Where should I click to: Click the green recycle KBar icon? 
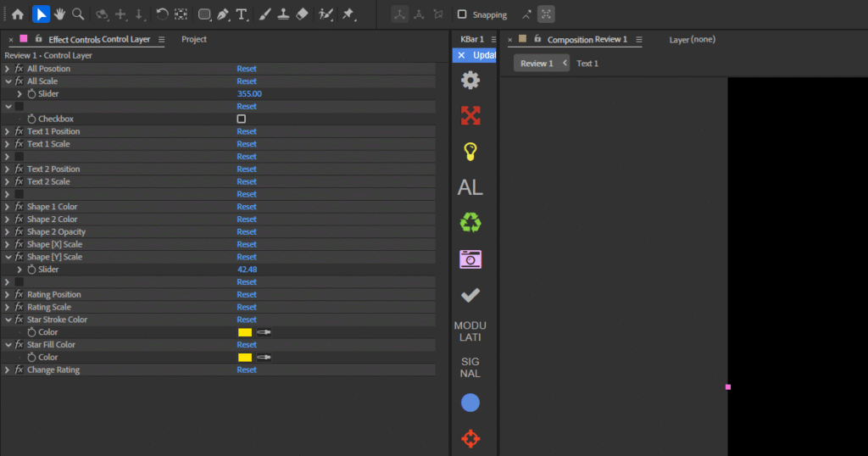[x=470, y=223]
